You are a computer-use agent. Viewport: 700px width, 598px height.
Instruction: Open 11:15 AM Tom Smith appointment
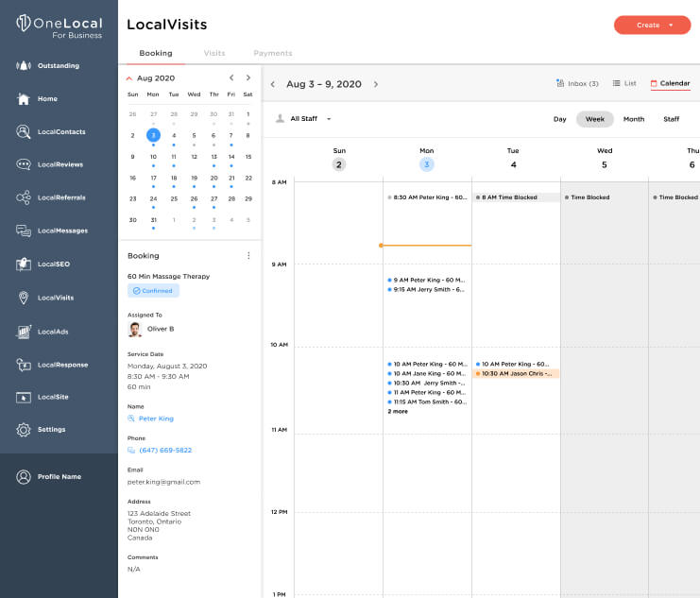coord(428,402)
